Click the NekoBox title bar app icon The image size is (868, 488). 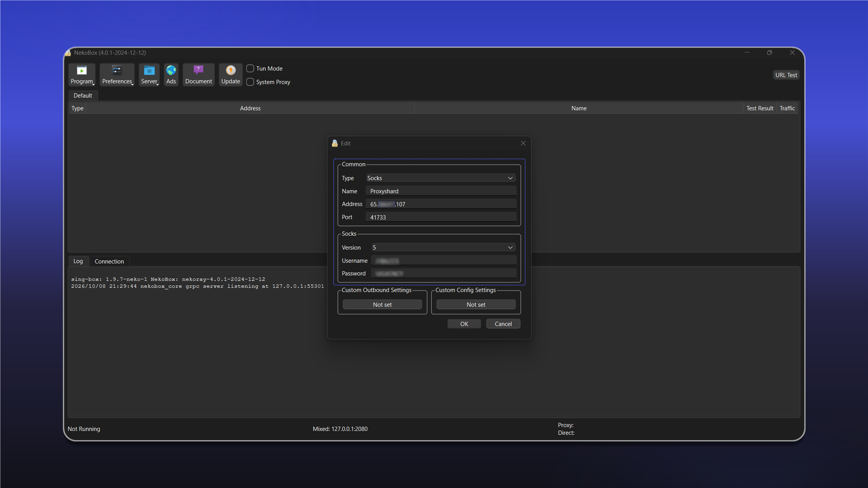coord(68,53)
